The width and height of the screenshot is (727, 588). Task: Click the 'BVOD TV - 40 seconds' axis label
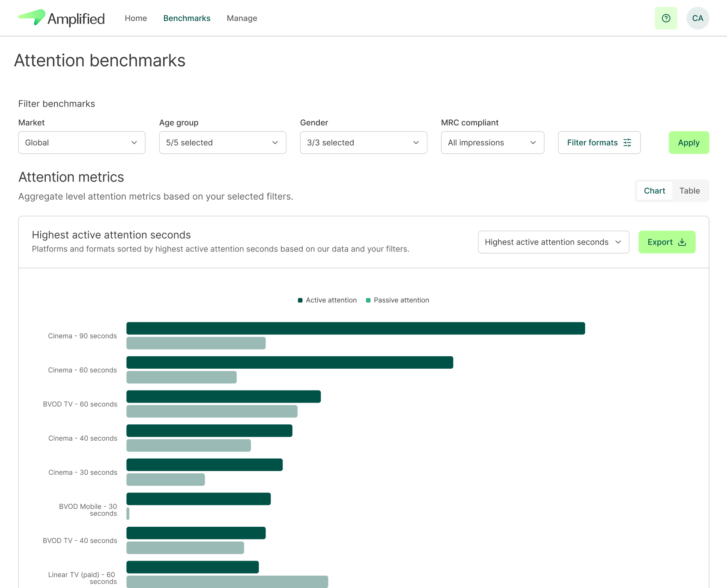point(80,540)
